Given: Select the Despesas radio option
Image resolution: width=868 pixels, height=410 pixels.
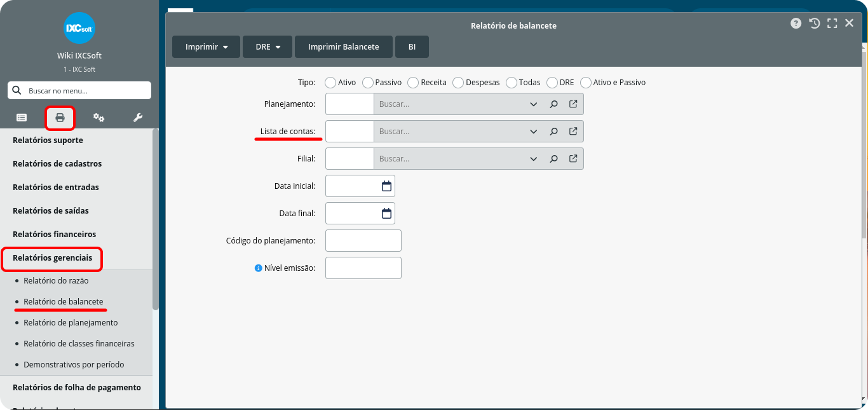Looking at the screenshot, I should pyautogui.click(x=458, y=83).
